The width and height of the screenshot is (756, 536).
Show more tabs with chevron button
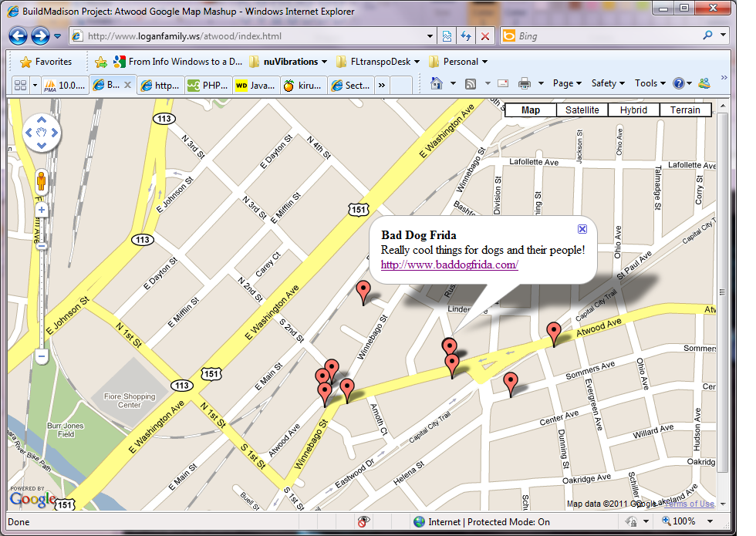coord(382,86)
